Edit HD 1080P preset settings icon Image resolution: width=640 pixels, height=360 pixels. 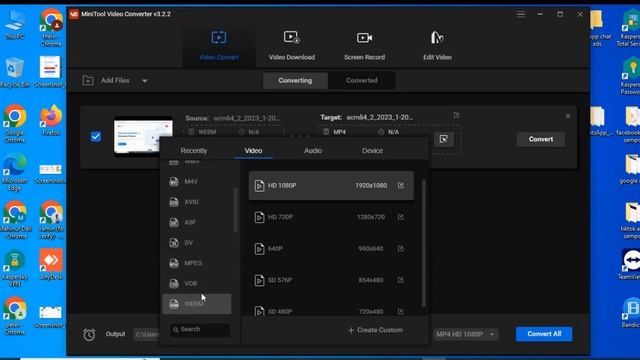point(401,185)
